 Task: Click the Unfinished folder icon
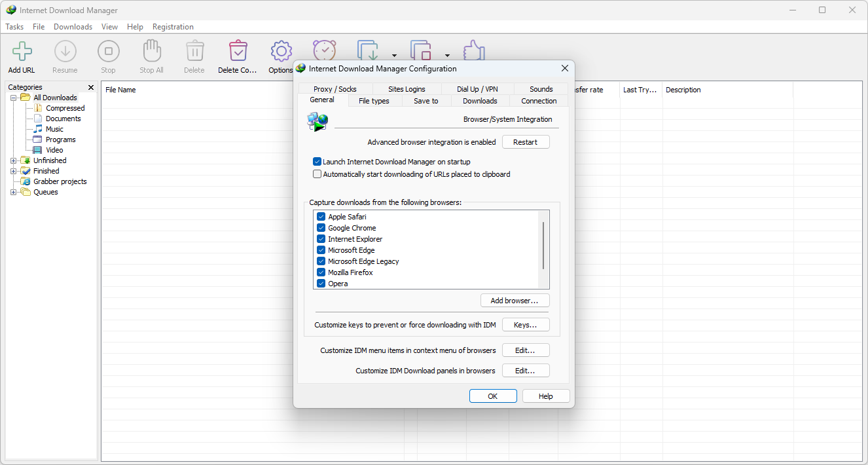pos(26,160)
